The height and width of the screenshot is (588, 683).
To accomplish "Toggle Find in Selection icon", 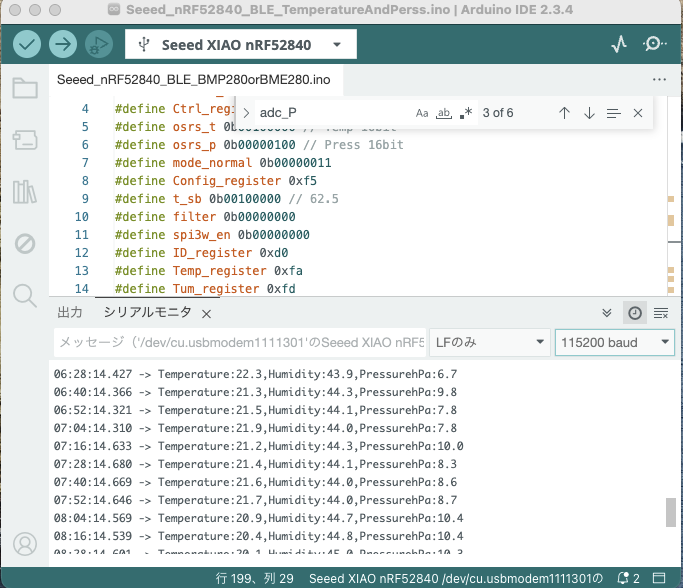I will [613, 113].
